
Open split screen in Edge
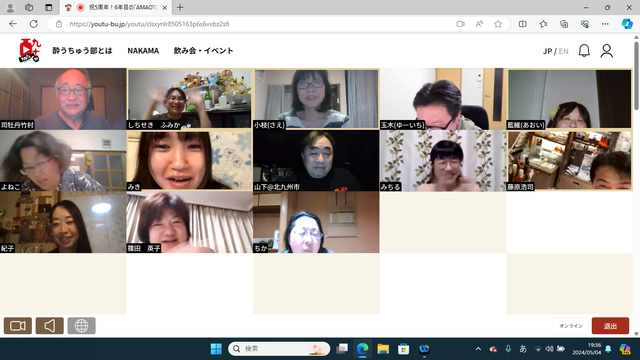pos(522,24)
